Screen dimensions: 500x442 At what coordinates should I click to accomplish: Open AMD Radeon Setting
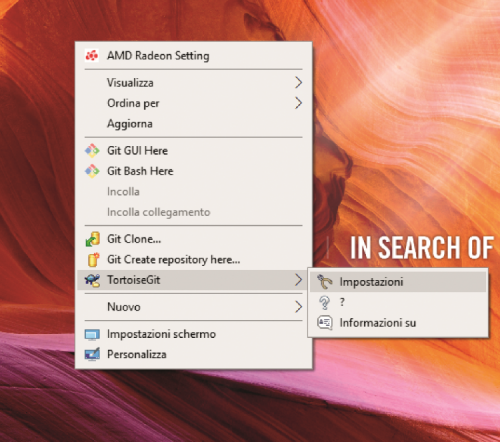[x=194, y=55]
